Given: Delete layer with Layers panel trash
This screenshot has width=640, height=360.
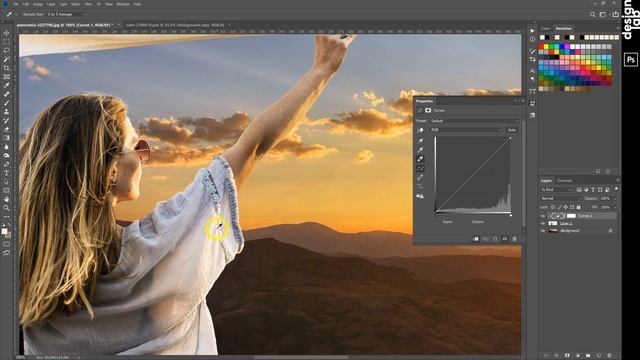Looking at the screenshot, I should pyautogui.click(x=609, y=356).
